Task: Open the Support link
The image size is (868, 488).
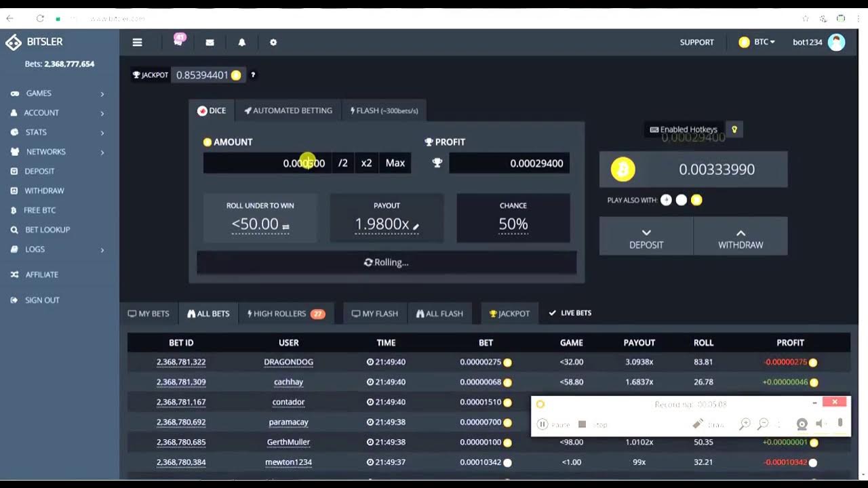Action: (x=697, y=42)
